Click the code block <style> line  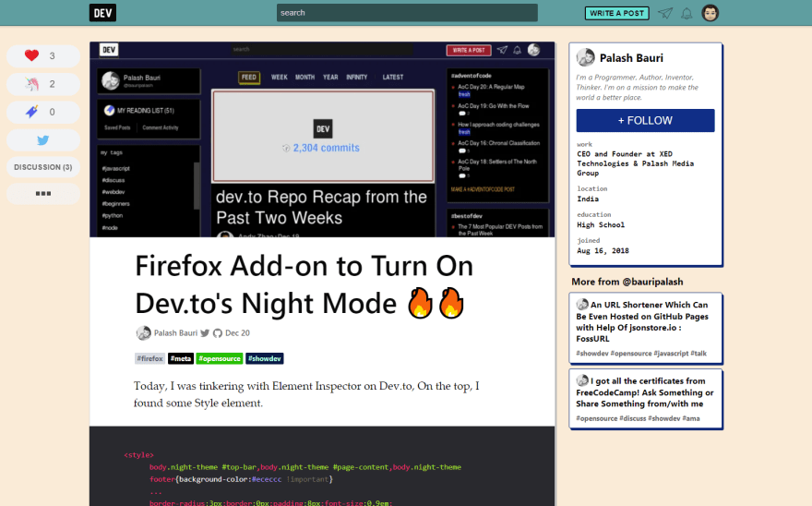[138, 454]
